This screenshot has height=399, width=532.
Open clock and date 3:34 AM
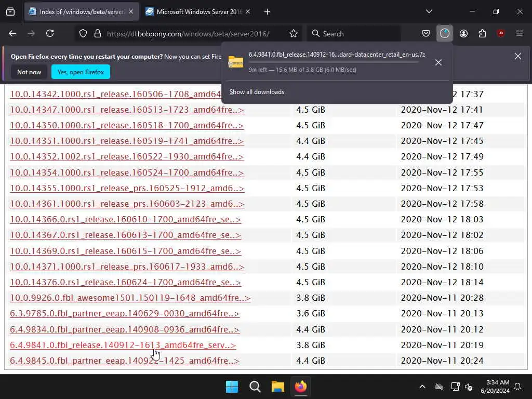[495, 387]
